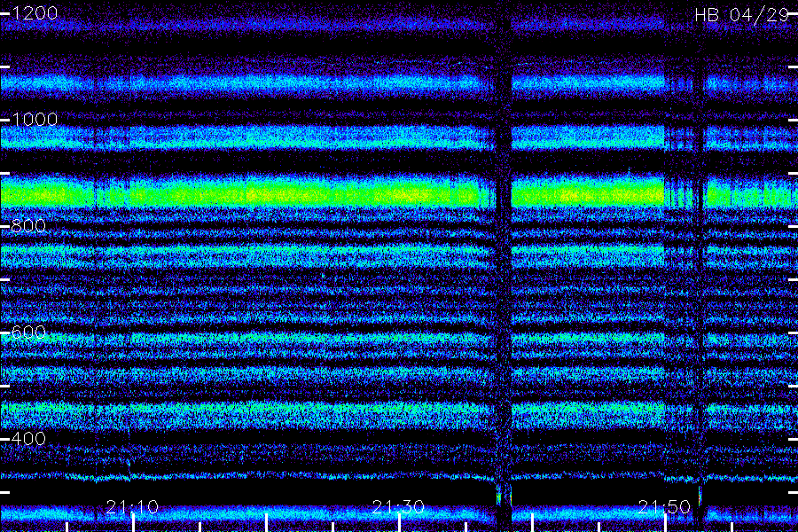
Task: Click the HB 04/29 header label
Action: (x=741, y=15)
